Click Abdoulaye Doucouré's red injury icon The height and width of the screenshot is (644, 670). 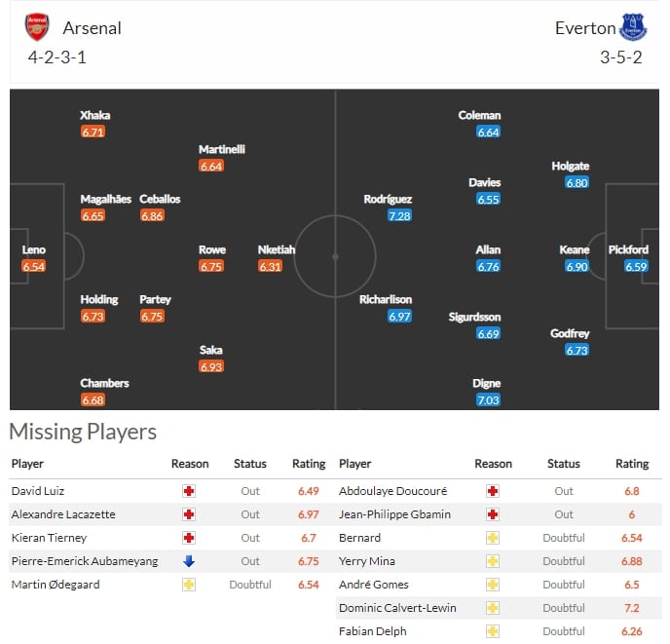(493, 491)
